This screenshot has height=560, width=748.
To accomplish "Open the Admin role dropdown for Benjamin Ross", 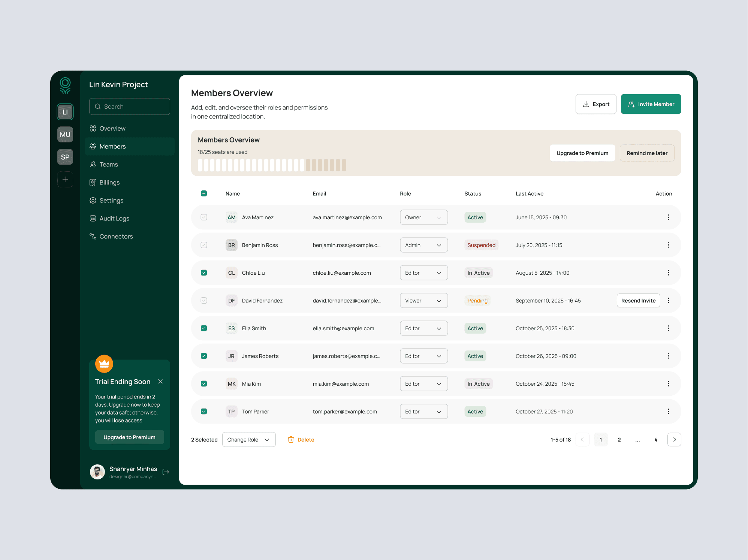I will tap(424, 245).
